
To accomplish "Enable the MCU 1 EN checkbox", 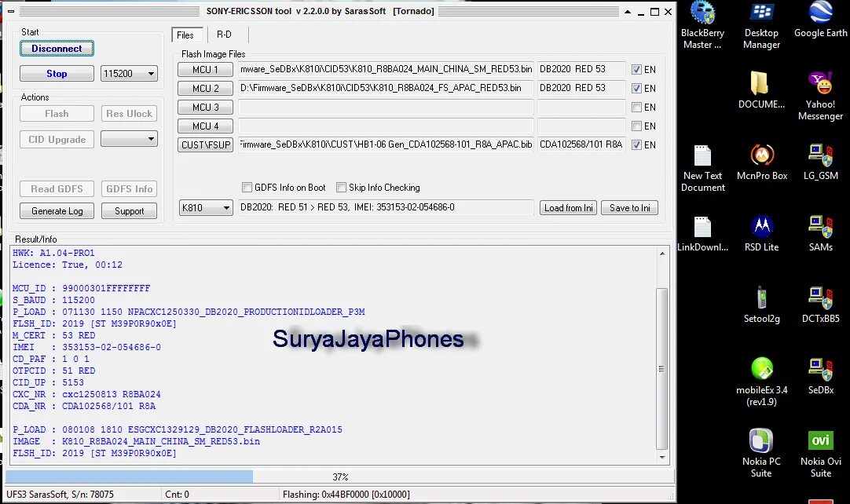I will pyautogui.click(x=636, y=69).
